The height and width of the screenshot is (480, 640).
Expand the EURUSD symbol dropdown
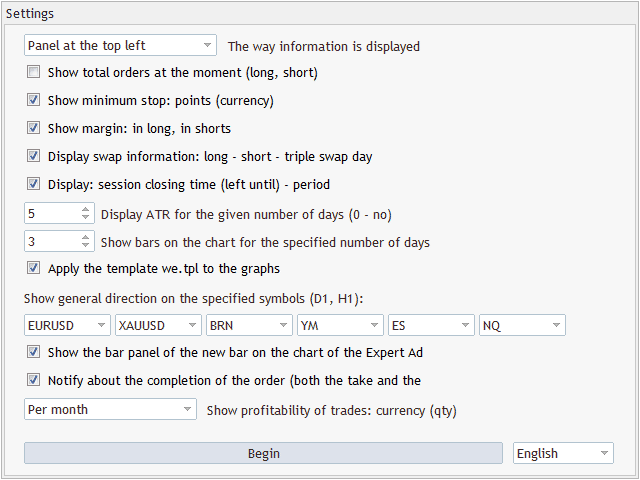pyautogui.click(x=67, y=325)
